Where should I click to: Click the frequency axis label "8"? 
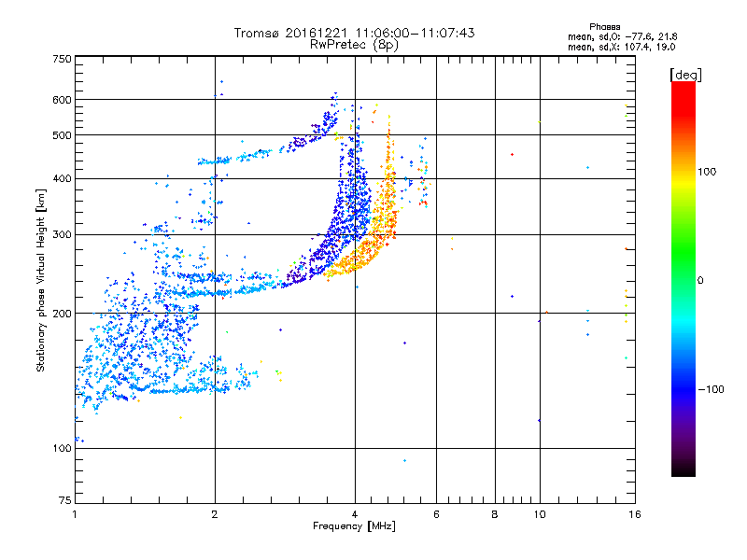495,514
